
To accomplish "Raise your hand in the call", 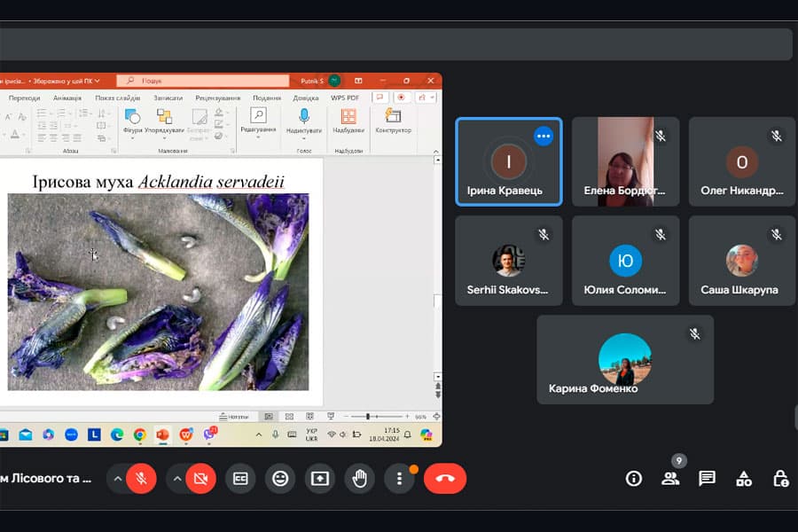I will pyautogui.click(x=359, y=479).
